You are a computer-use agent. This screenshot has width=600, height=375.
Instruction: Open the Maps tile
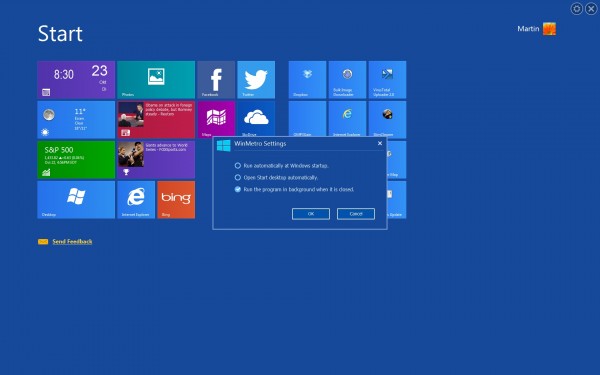216,119
